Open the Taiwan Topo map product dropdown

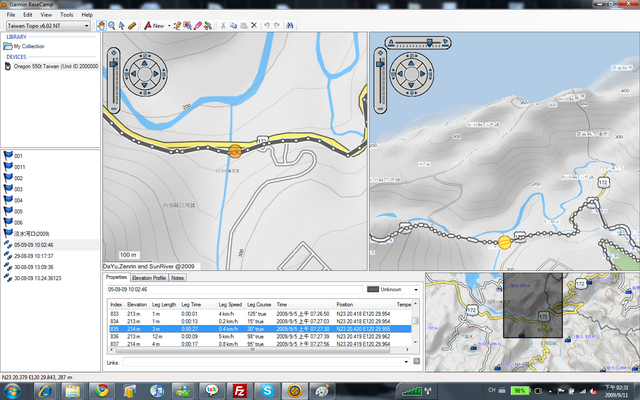point(48,25)
